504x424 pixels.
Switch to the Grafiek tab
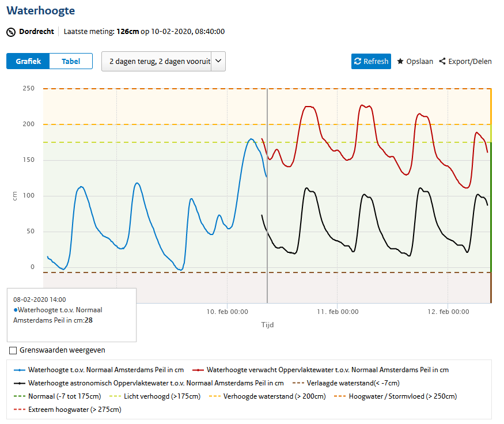(28, 61)
